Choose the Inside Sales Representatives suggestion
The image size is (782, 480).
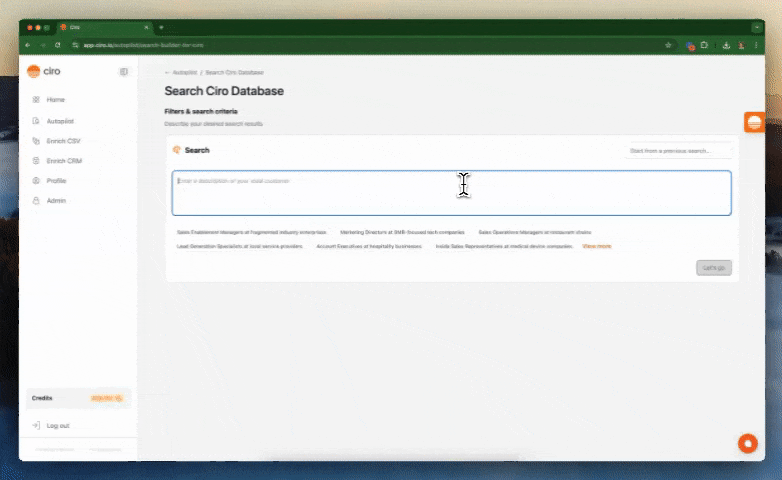(504, 246)
